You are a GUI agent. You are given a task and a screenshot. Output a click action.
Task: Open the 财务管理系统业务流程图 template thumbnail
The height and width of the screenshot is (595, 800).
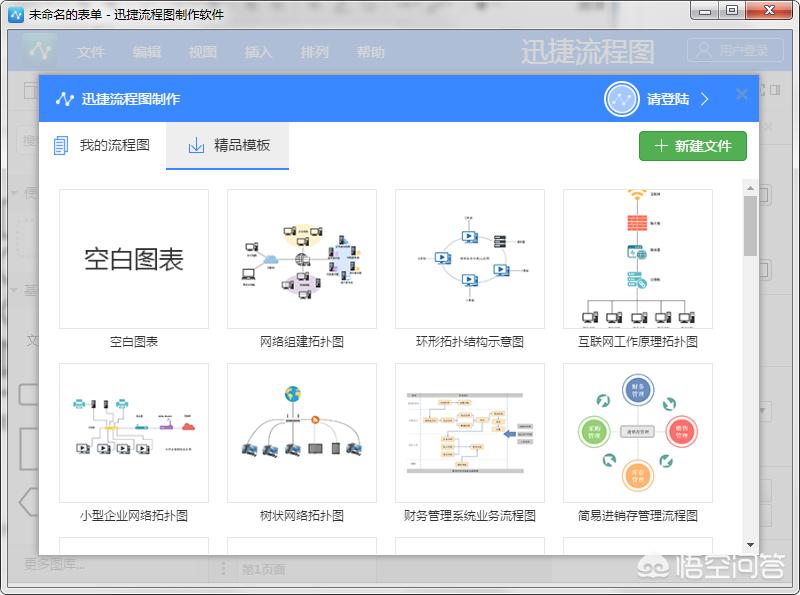tap(469, 433)
